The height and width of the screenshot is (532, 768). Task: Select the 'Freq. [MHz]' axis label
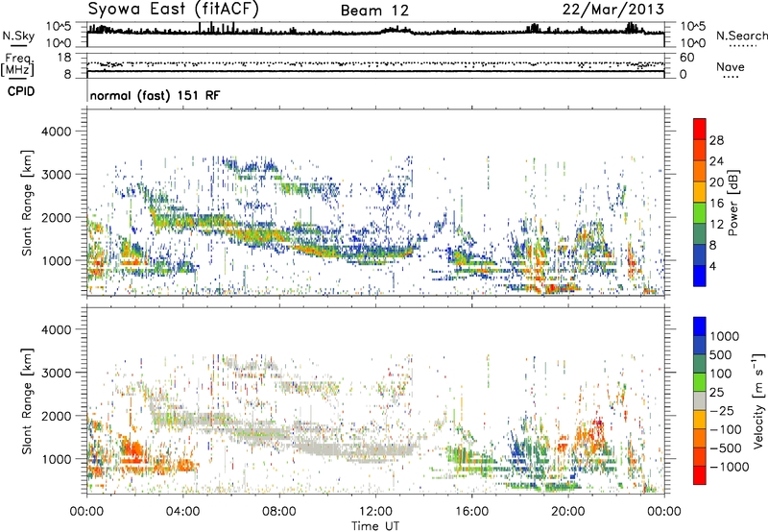point(17,64)
